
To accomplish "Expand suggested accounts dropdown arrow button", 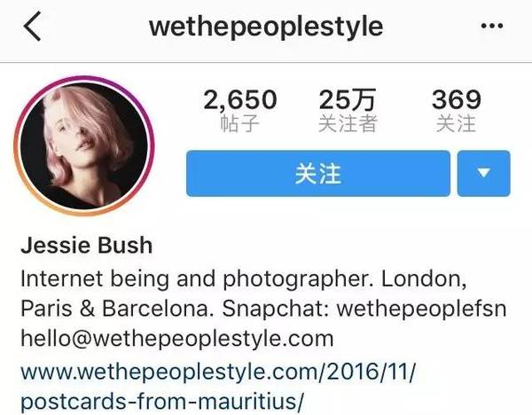I will [483, 174].
